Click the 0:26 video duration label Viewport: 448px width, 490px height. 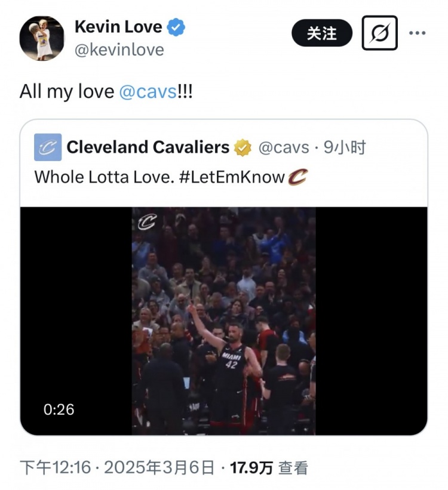pos(59,409)
